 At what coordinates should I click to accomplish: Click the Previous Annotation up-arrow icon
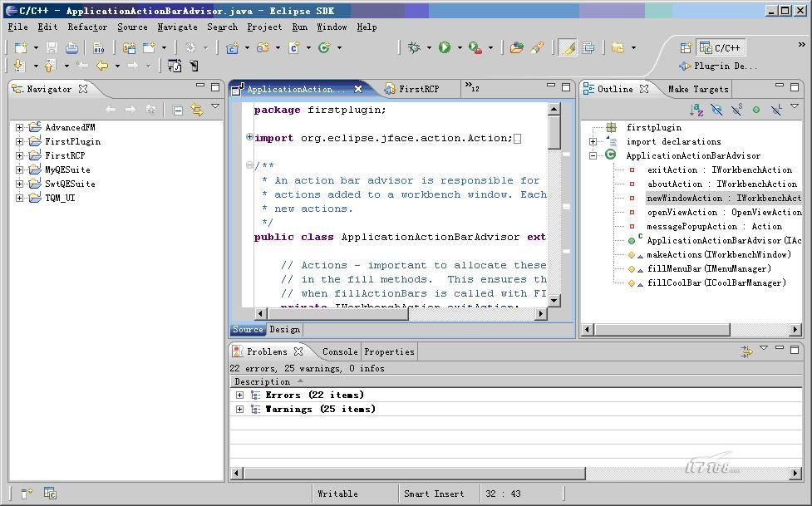click(50, 66)
